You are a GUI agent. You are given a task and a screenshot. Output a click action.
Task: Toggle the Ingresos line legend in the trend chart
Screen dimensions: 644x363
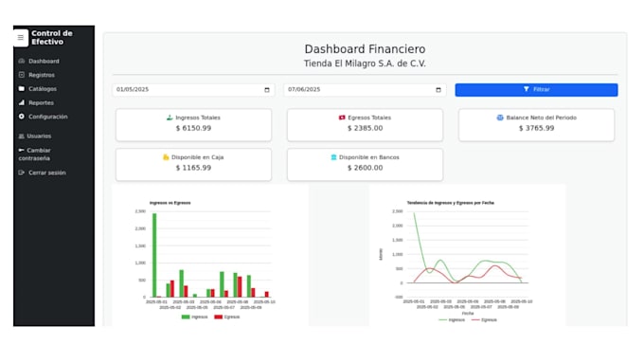452,319
